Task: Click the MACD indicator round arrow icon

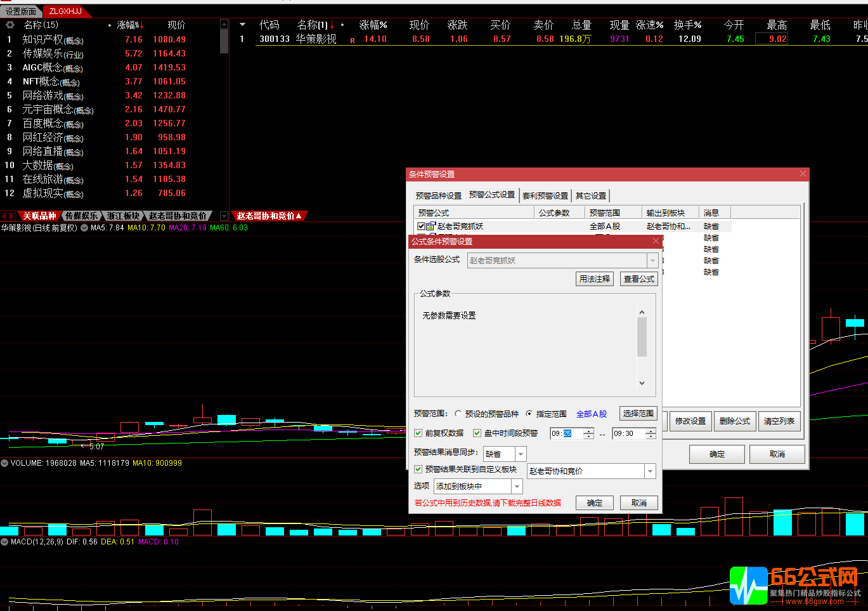Action: pyautogui.click(x=4, y=542)
